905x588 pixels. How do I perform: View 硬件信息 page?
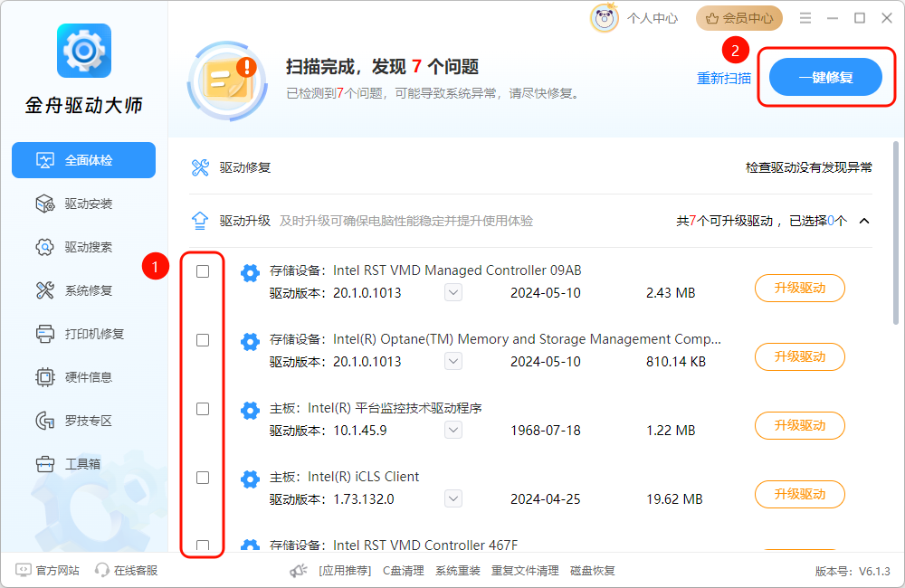(x=83, y=377)
